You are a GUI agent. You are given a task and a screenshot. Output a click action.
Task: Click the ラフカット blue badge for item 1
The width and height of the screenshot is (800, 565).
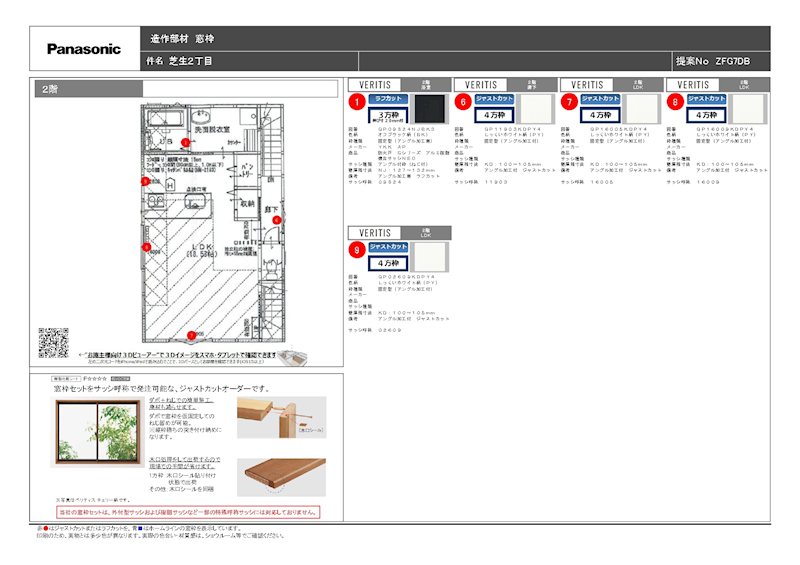pos(388,99)
